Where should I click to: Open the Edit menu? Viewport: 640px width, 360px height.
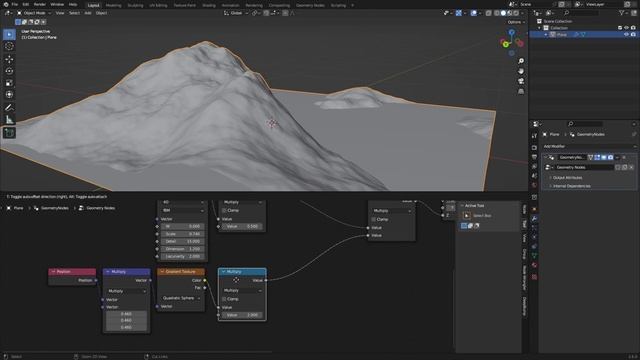pos(26,4)
